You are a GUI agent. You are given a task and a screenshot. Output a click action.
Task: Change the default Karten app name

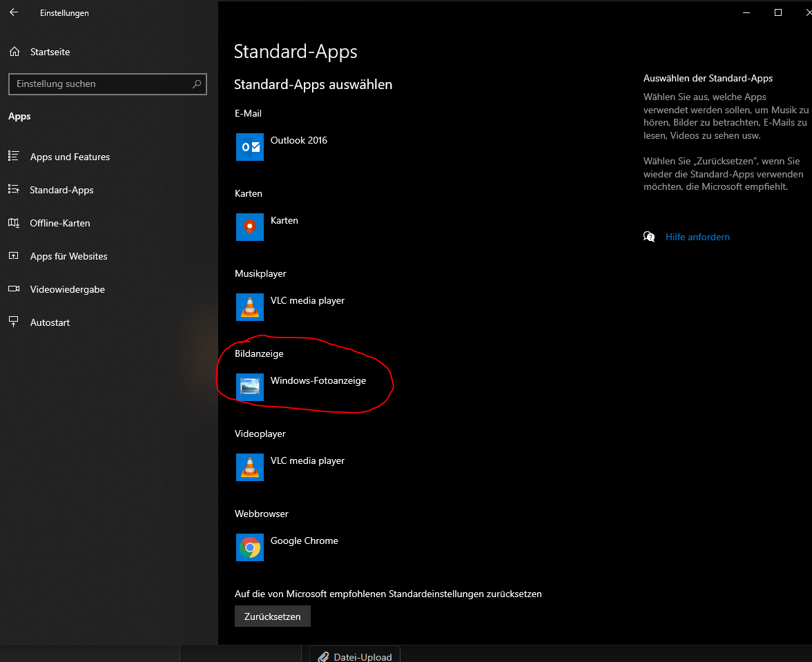tap(284, 220)
